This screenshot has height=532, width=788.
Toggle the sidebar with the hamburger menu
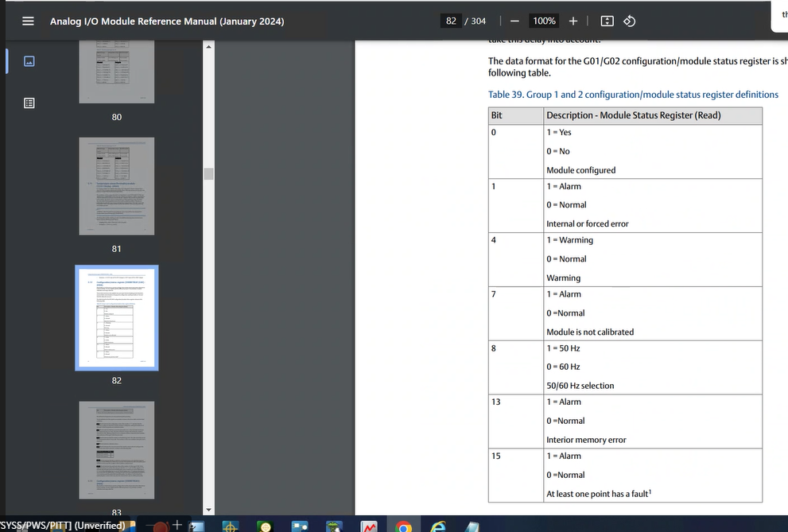point(28,21)
